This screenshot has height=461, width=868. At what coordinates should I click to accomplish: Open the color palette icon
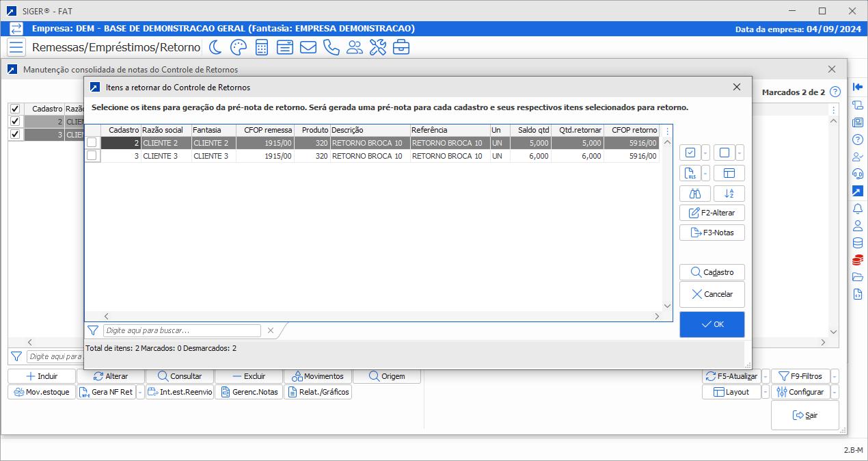(240, 48)
